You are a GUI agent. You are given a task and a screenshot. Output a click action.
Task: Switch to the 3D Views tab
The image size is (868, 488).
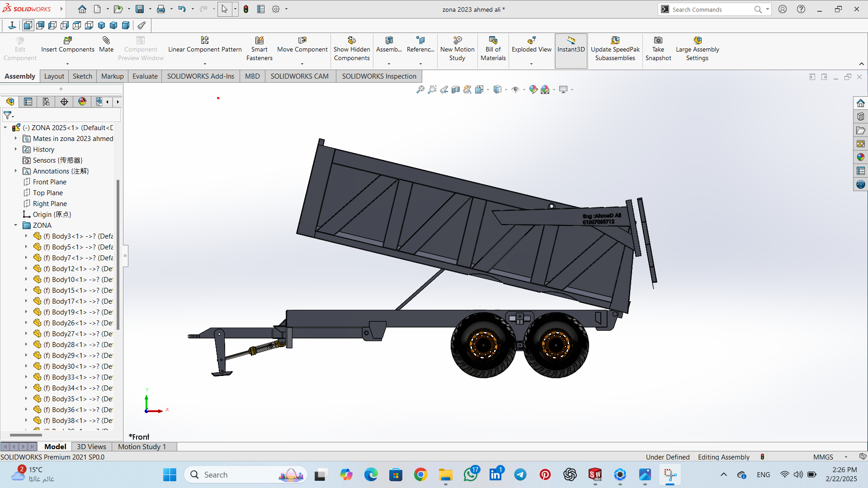pyautogui.click(x=91, y=446)
